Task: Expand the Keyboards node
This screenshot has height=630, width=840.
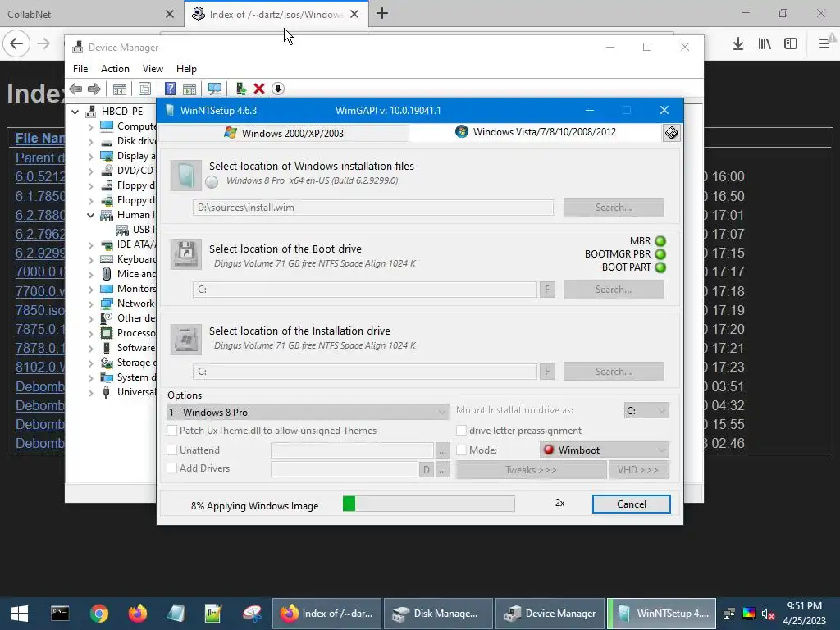Action: [x=90, y=260]
